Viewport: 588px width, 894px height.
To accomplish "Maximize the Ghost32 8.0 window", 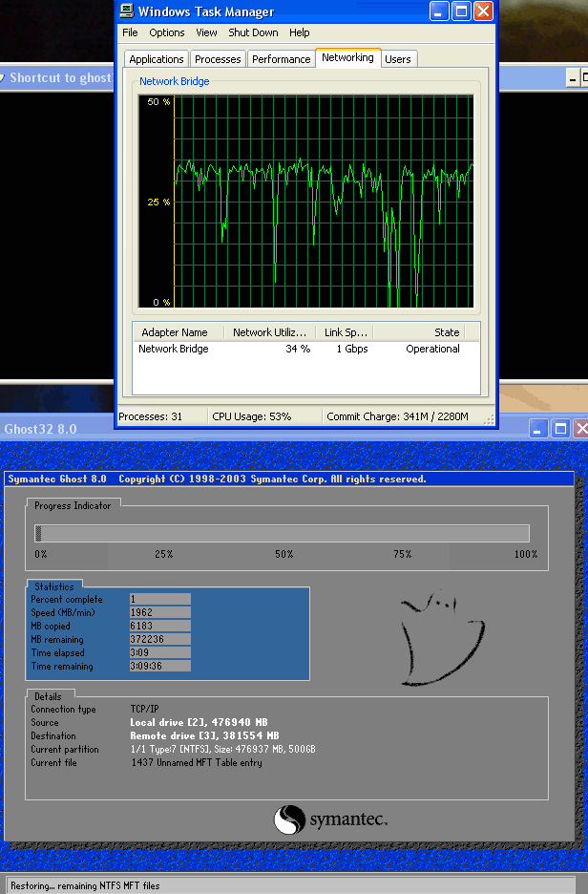I will pos(560,428).
